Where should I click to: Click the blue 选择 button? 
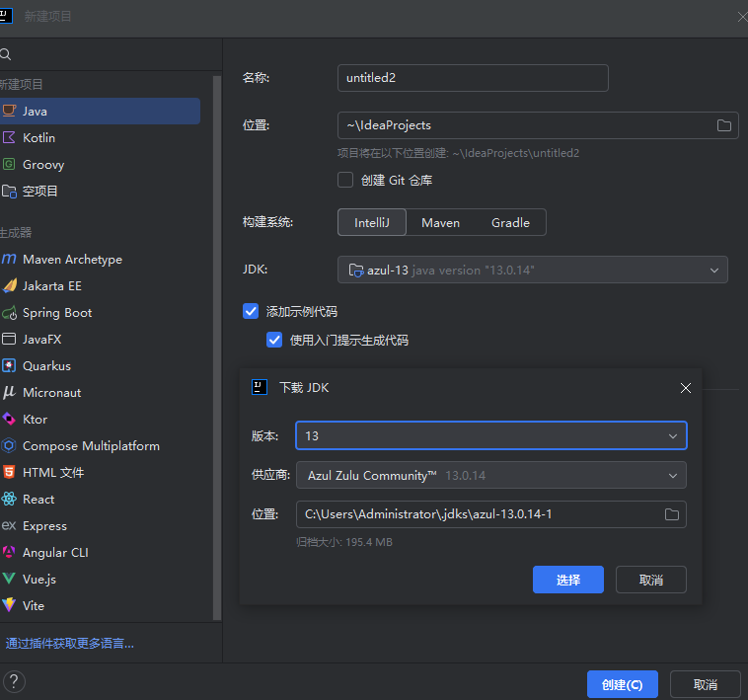pyautogui.click(x=568, y=580)
